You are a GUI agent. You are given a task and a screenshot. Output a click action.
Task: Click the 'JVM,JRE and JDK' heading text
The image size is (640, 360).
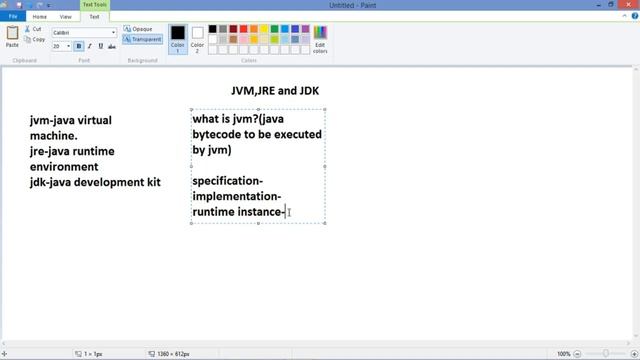click(x=275, y=91)
